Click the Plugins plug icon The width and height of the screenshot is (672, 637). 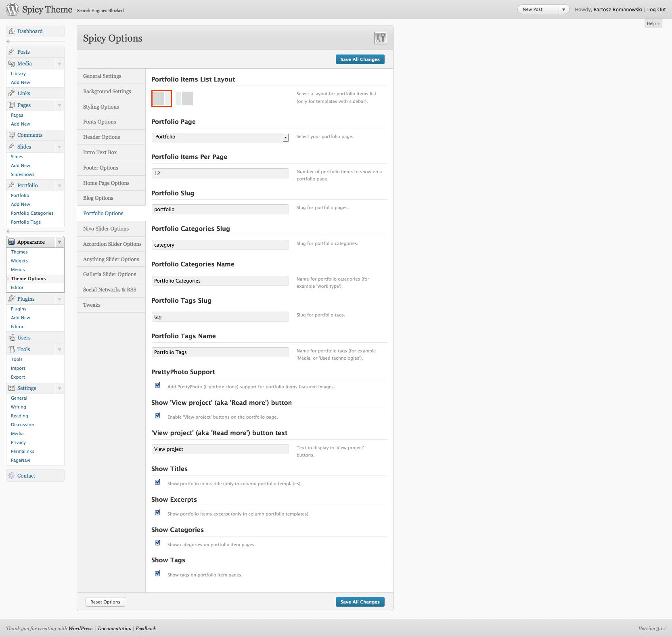[12, 299]
